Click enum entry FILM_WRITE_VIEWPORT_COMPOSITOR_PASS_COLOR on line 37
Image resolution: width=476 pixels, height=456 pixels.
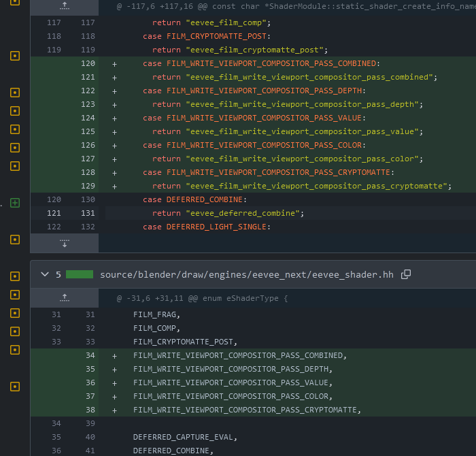pyautogui.click(x=233, y=396)
